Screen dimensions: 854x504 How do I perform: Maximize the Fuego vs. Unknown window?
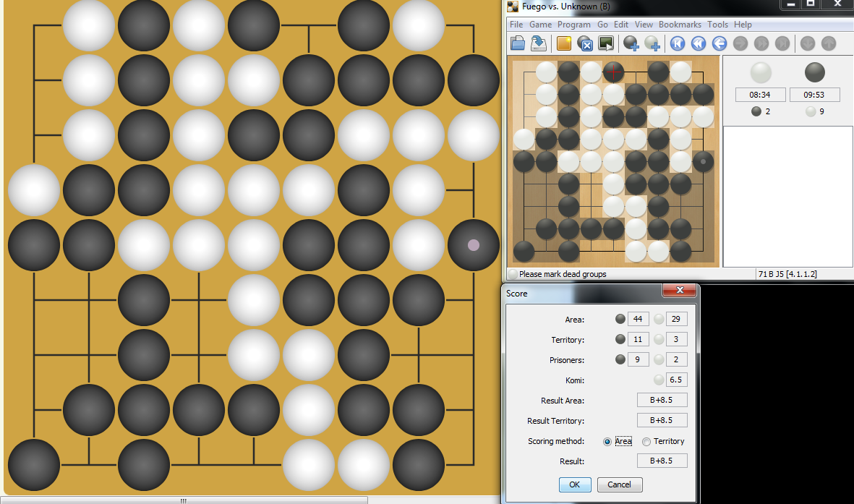(x=811, y=4)
